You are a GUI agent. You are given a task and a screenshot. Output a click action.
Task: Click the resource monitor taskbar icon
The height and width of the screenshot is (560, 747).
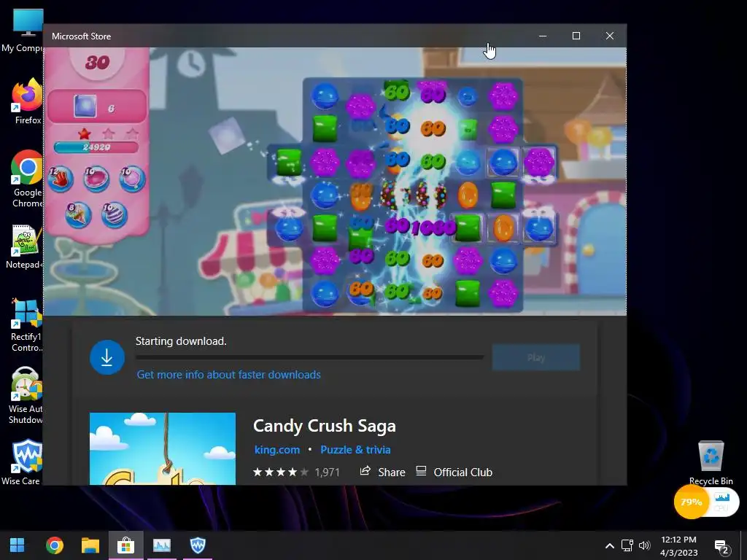click(x=161, y=545)
